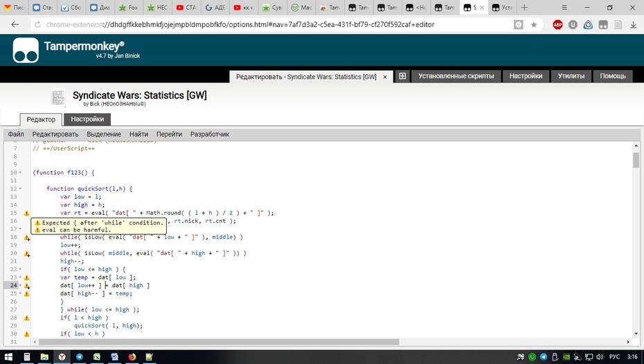Click warning icon on line 15
Image resolution: width=644 pixels, height=364 pixels.
coord(27,213)
